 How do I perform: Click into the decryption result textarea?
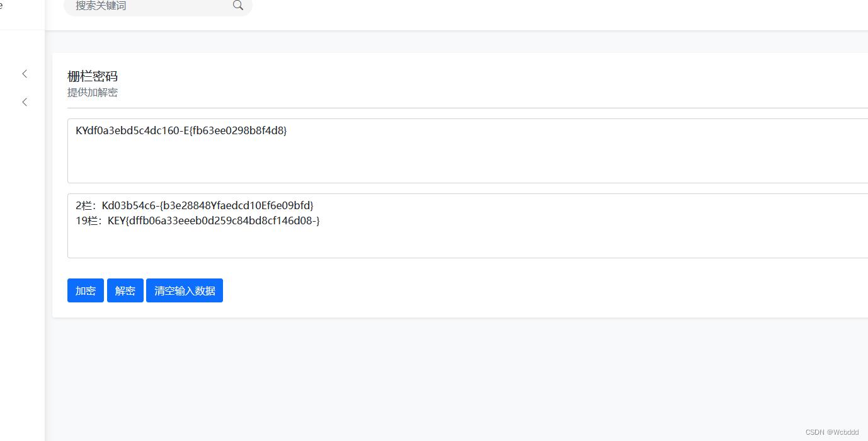467,226
